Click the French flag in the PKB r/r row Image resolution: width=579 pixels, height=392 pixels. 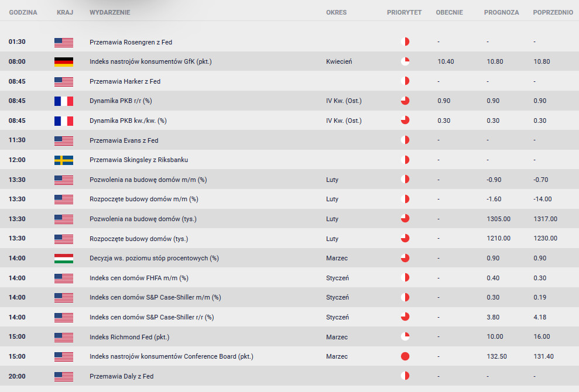(63, 101)
